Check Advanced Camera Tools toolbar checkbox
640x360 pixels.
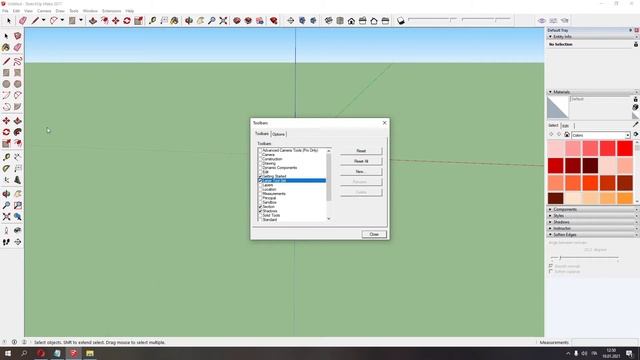260,150
